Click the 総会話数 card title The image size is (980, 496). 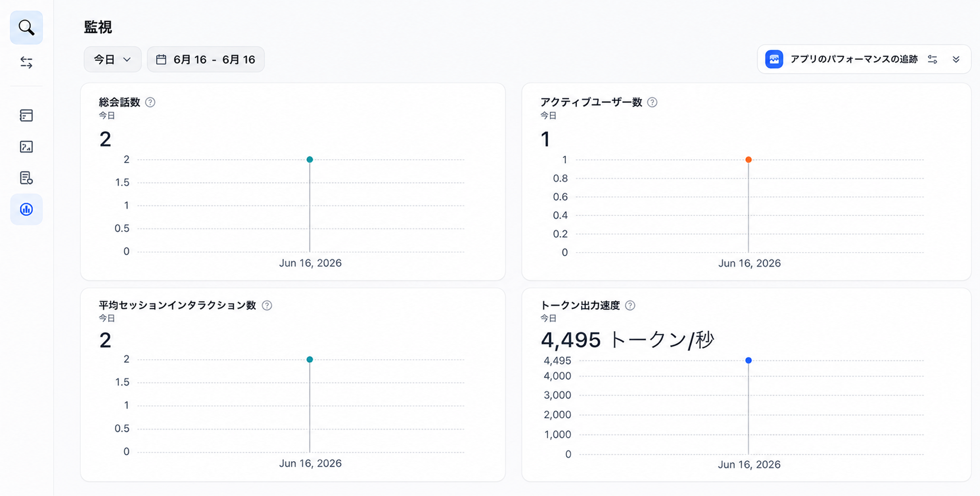[119, 102]
